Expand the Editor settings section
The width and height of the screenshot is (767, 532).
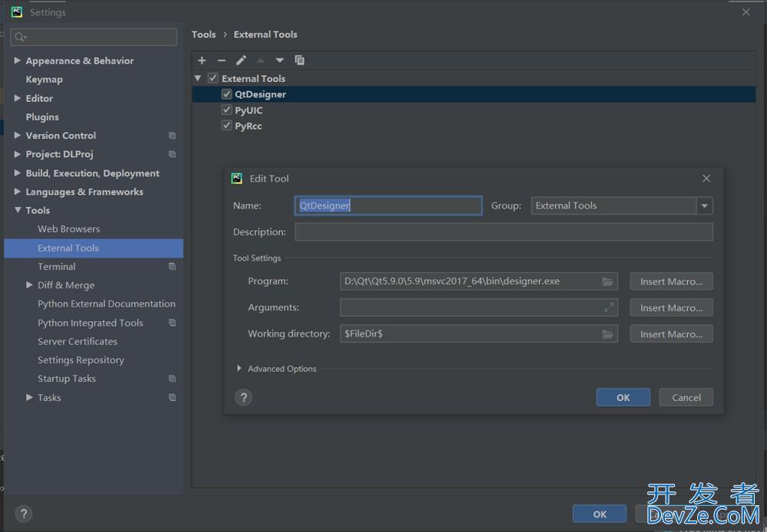[x=17, y=98]
